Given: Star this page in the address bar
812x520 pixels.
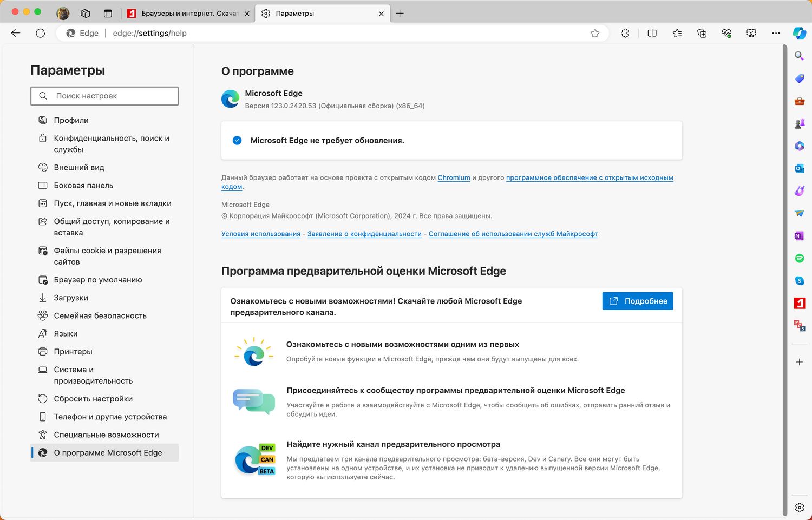Looking at the screenshot, I should click(x=595, y=33).
